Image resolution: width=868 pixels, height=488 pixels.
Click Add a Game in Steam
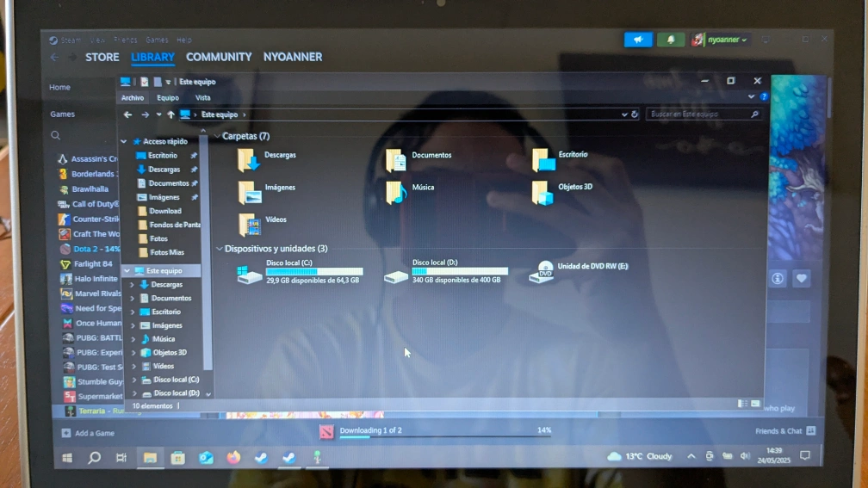point(88,433)
